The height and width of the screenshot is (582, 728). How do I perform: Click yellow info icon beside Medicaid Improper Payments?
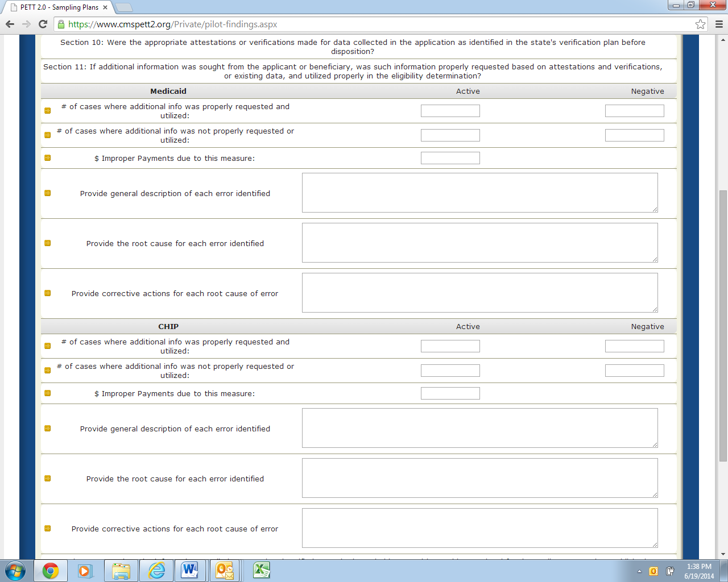click(48, 158)
